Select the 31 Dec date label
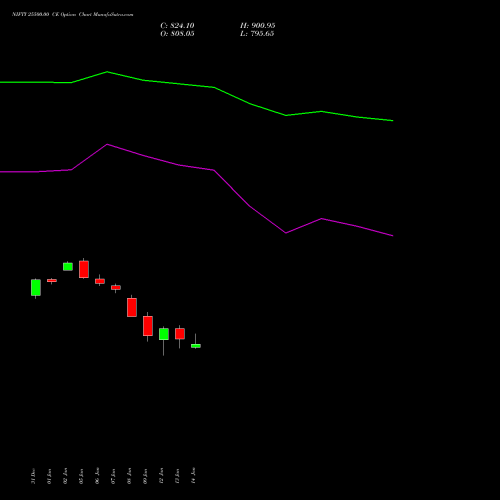 [33, 476]
